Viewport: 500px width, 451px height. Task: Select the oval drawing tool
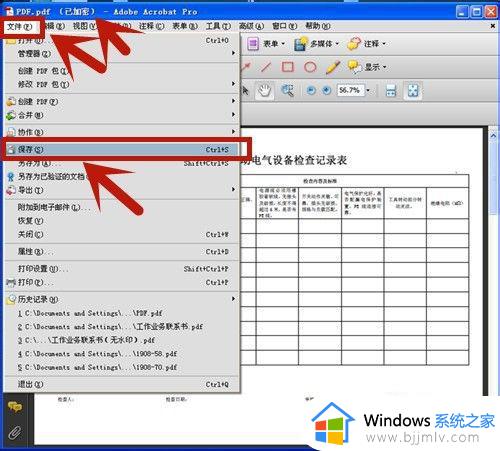[x=310, y=67]
